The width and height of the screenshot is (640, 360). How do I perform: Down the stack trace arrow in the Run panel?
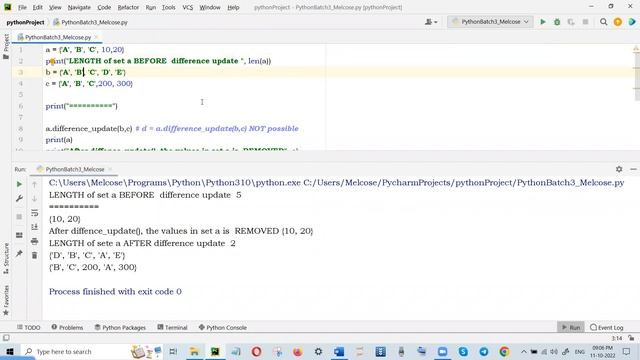coord(35,198)
